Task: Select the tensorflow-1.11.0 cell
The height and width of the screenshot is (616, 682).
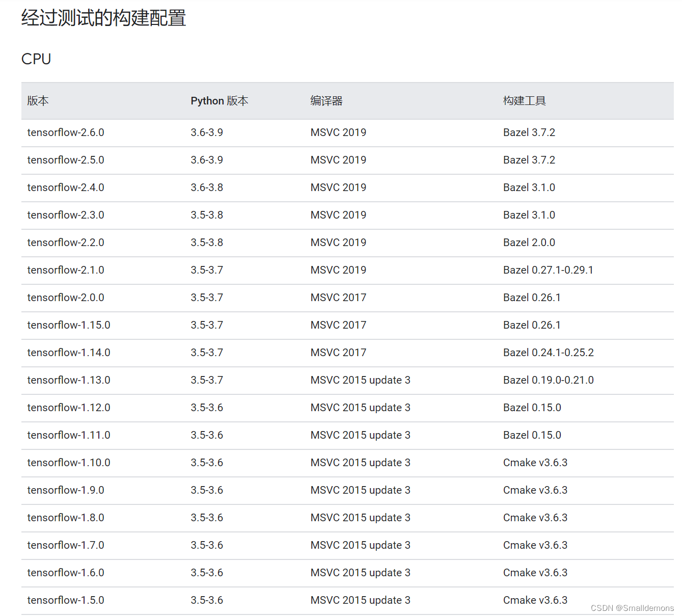Action: [69, 435]
